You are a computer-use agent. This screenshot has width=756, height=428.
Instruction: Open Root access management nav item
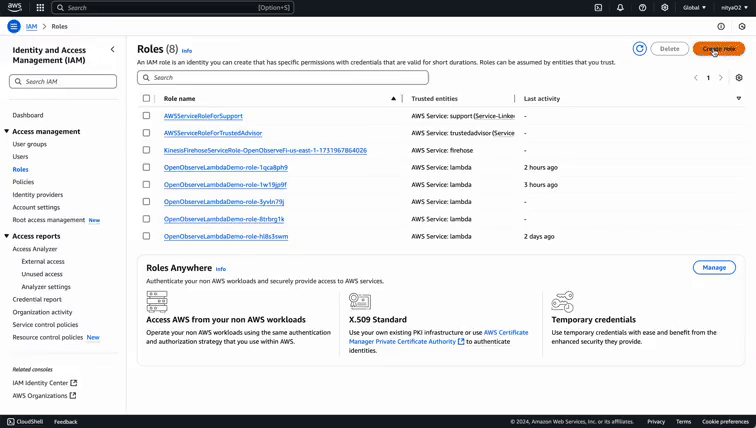point(49,220)
